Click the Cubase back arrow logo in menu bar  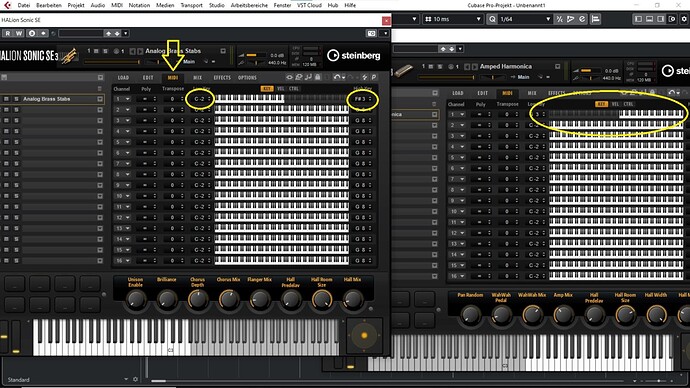[7, 5]
